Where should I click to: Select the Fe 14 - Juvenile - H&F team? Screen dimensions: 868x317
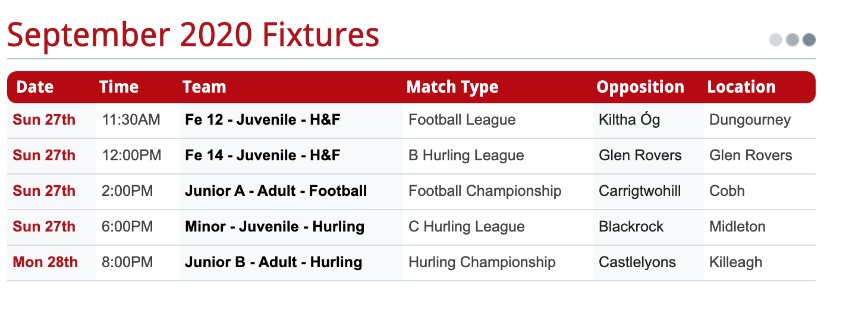263,156
